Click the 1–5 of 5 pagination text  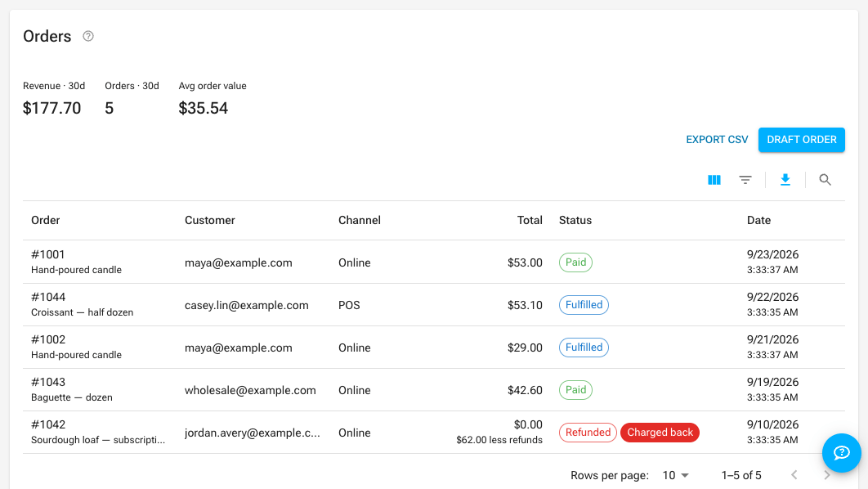coord(741,475)
